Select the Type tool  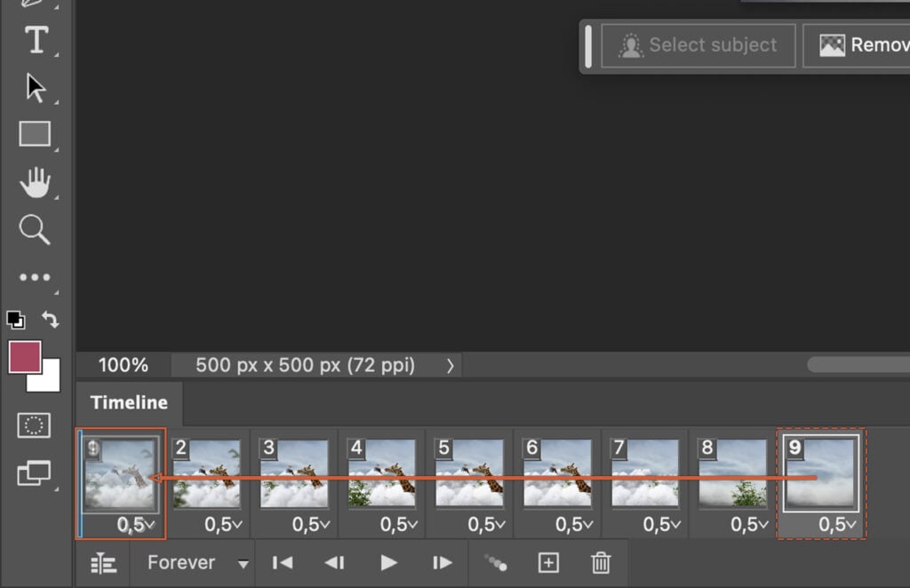[x=34, y=42]
